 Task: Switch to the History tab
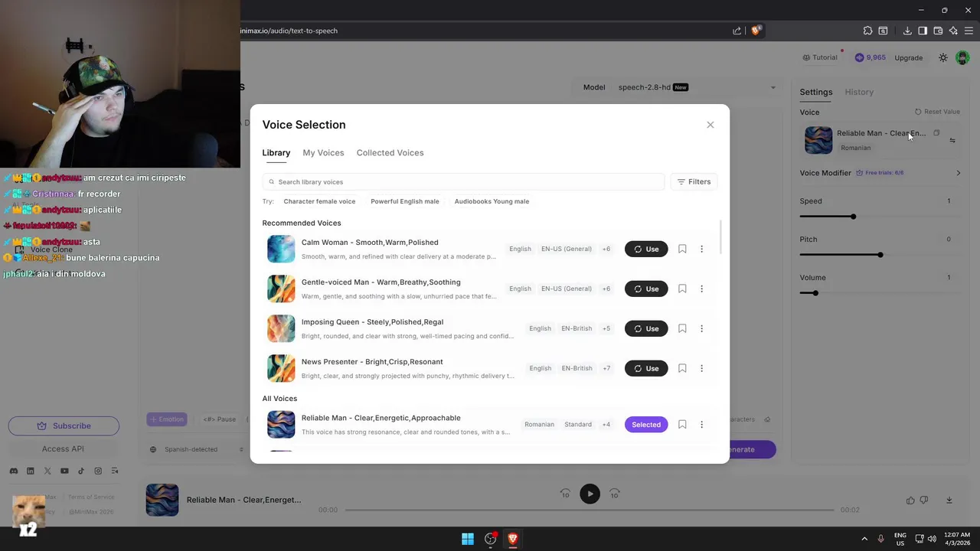click(859, 92)
